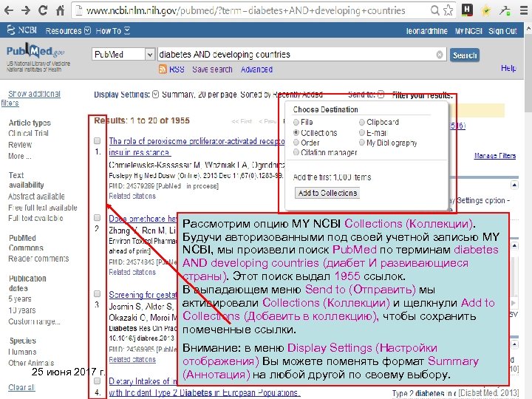Click the RSS feed icon
This screenshot has height=399, width=532.
click(x=163, y=69)
